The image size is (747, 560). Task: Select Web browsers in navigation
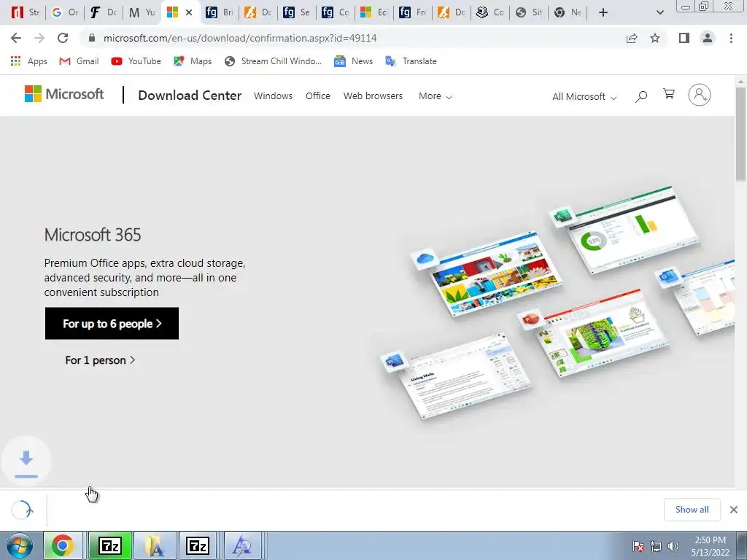point(373,96)
